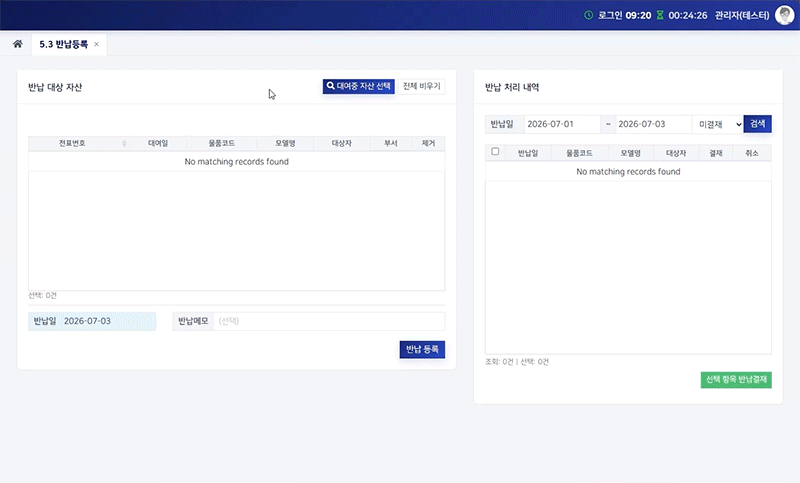The width and height of the screenshot is (800, 483).
Task: Click the 대여중 자산 선택 button
Action: pyautogui.click(x=358, y=86)
